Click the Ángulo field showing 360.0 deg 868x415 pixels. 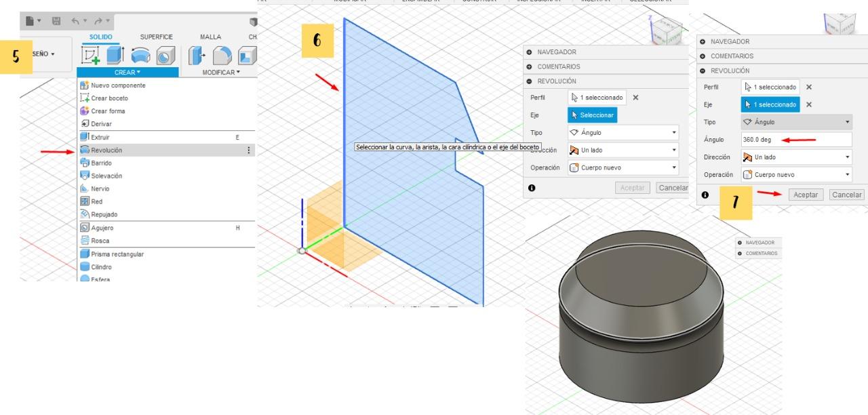[x=797, y=140]
